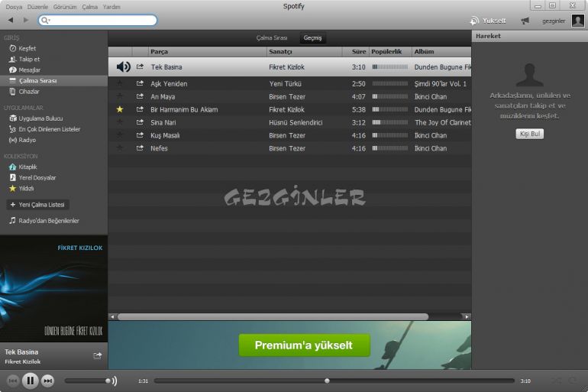This screenshot has height=392, width=588.
Task: Switch to the Geçmiş tab
Action: click(x=312, y=38)
